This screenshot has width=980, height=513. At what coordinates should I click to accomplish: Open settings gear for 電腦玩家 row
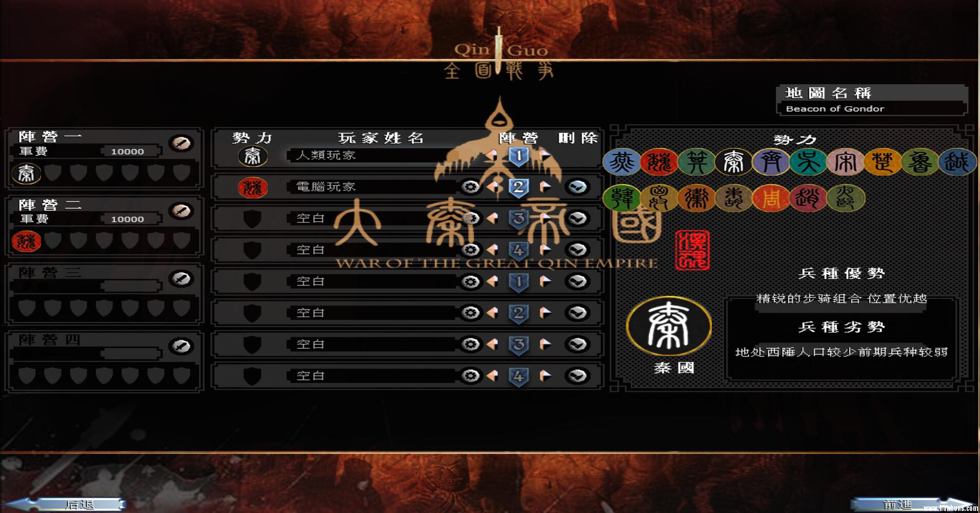(470, 187)
